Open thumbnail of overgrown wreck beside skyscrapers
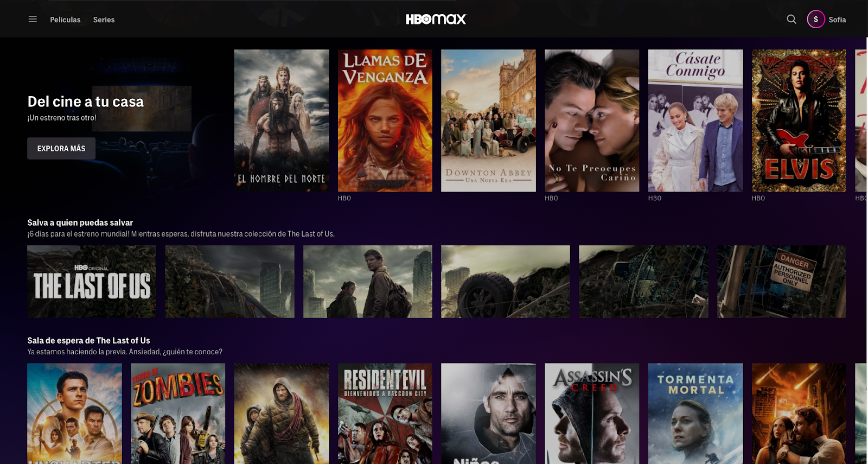Screen dimensions: 868x464 pos(229,282)
